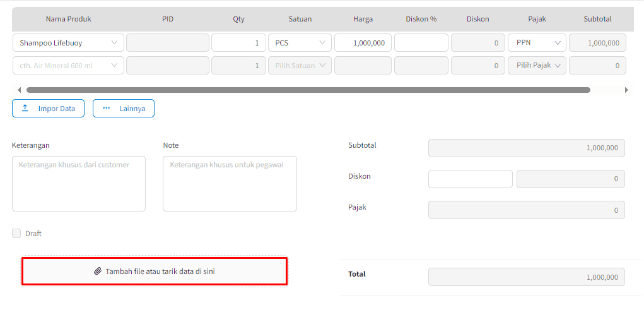The image size is (644, 334).
Task: Click the Total summary field
Action: pyautogui.click(x=527, y=277)
